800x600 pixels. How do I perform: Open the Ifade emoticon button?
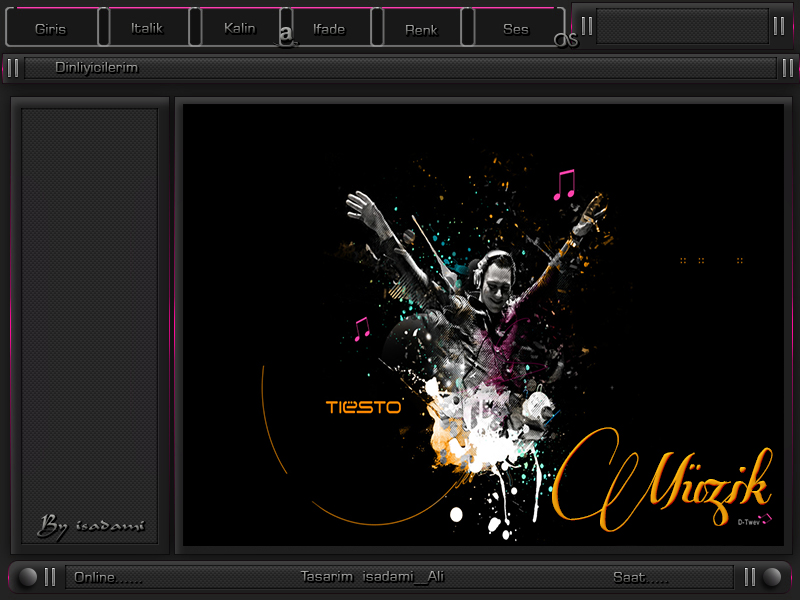pos(329,29)
